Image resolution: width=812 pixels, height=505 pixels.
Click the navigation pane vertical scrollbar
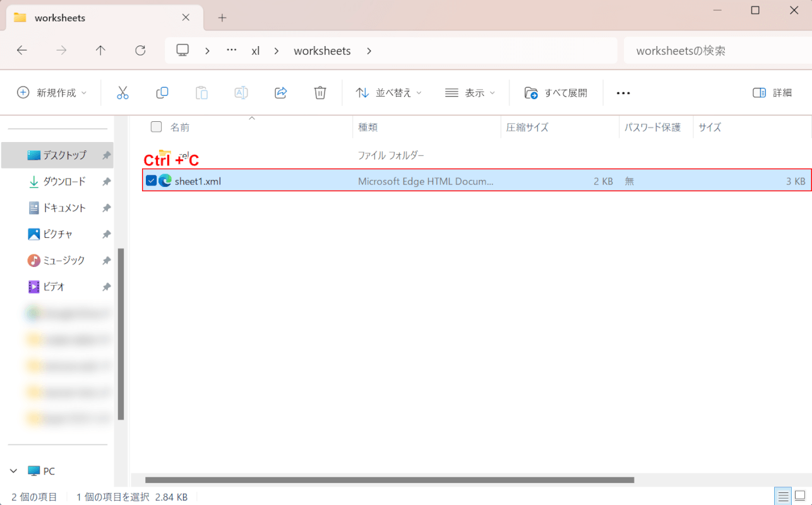click(121, 334)
